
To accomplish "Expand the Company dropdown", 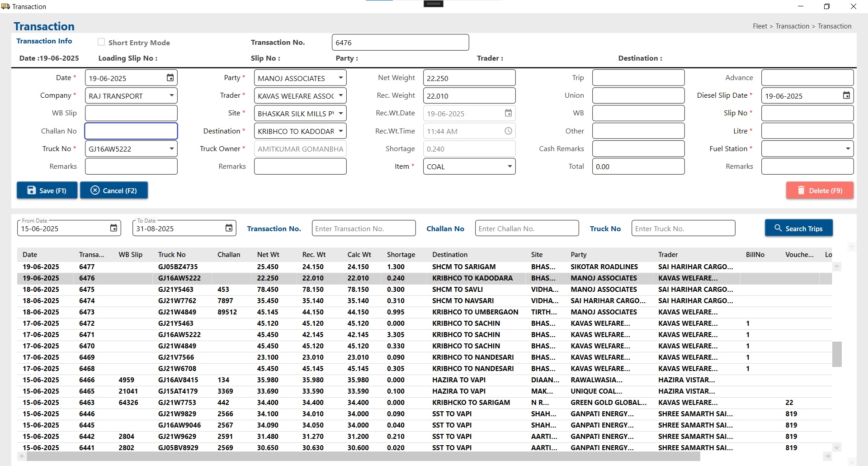I will (171, 95).
